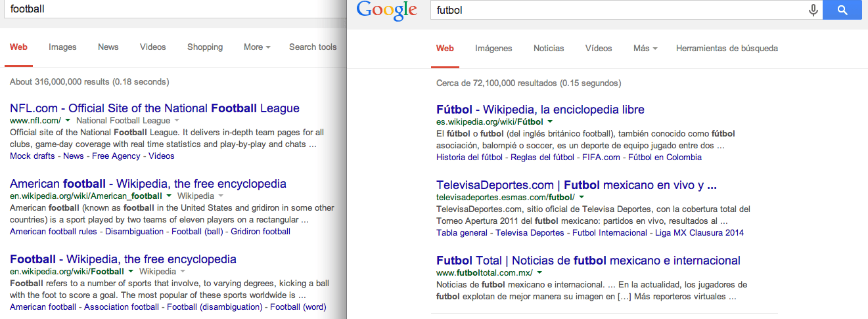Expand Wikipedia arrow on Football result
Image resolution: width=868 pixels, height=319 pixels.
[182, 272]
